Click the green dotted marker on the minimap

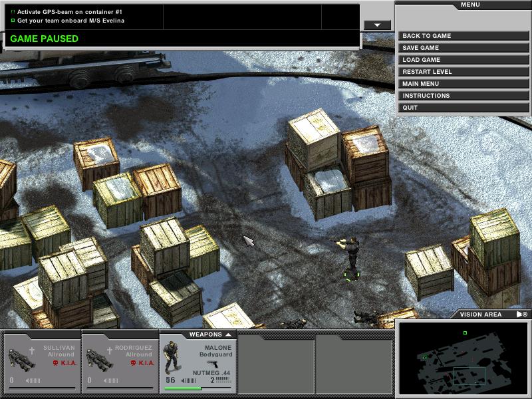click(x=424, y=357)
